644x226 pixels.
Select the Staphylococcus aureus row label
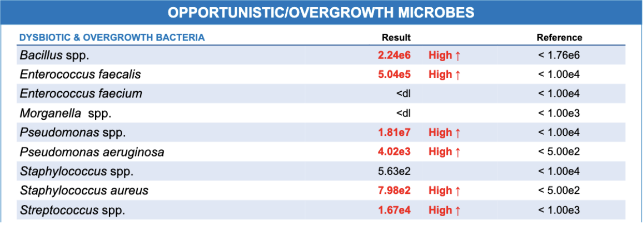[84, 191]
